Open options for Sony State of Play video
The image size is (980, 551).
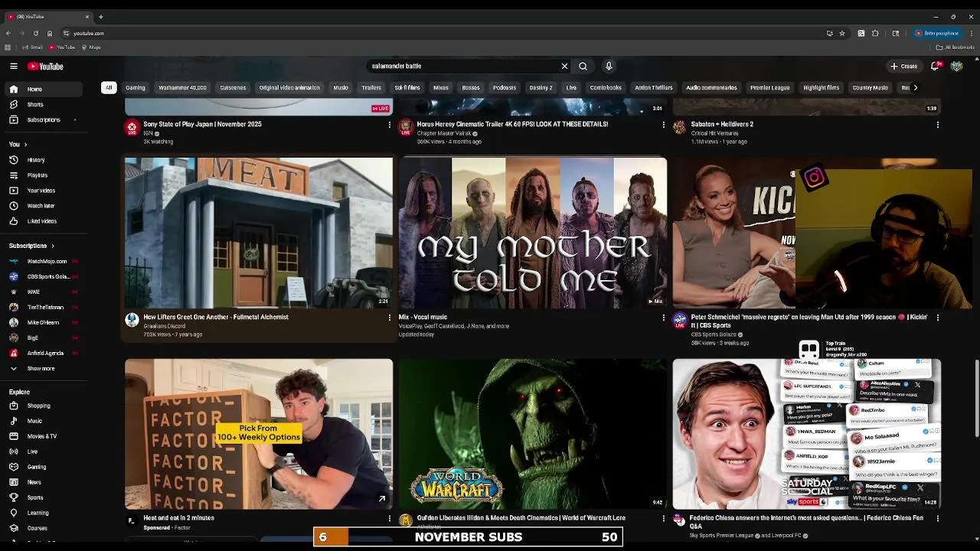(x=390, y=125)
